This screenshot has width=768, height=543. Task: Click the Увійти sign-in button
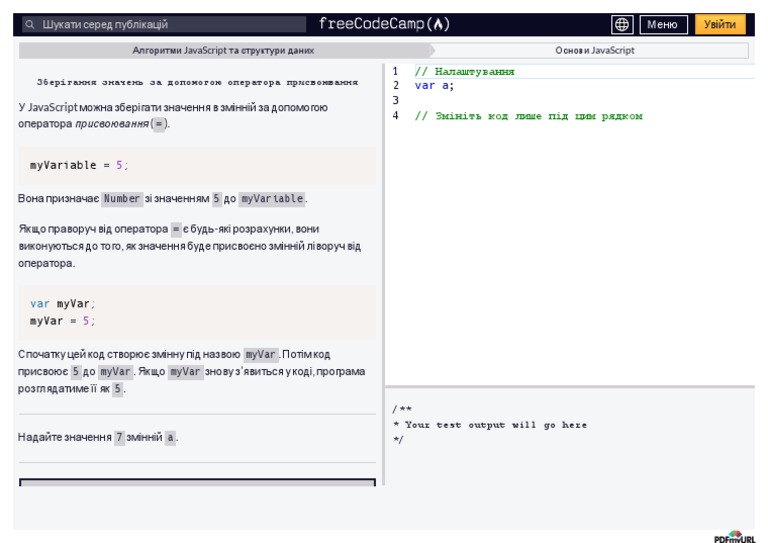coord(720,24)
